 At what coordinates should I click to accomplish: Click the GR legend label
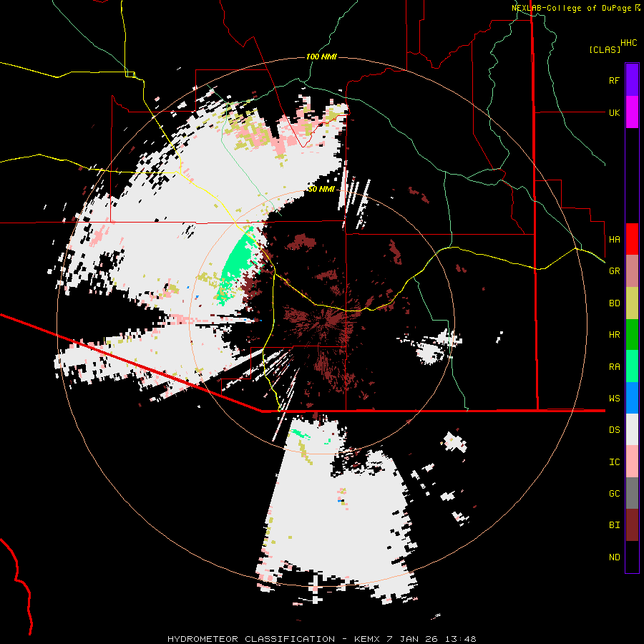pos(614,271)
